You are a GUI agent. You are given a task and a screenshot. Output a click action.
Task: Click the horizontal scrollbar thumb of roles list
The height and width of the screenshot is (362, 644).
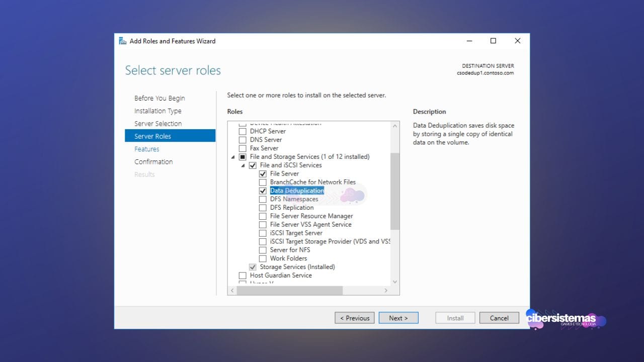289,291
